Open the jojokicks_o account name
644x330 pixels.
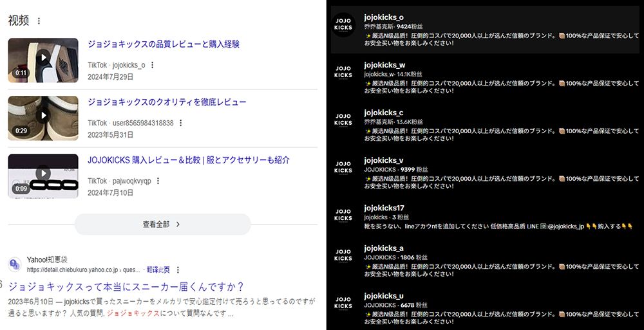384,17
